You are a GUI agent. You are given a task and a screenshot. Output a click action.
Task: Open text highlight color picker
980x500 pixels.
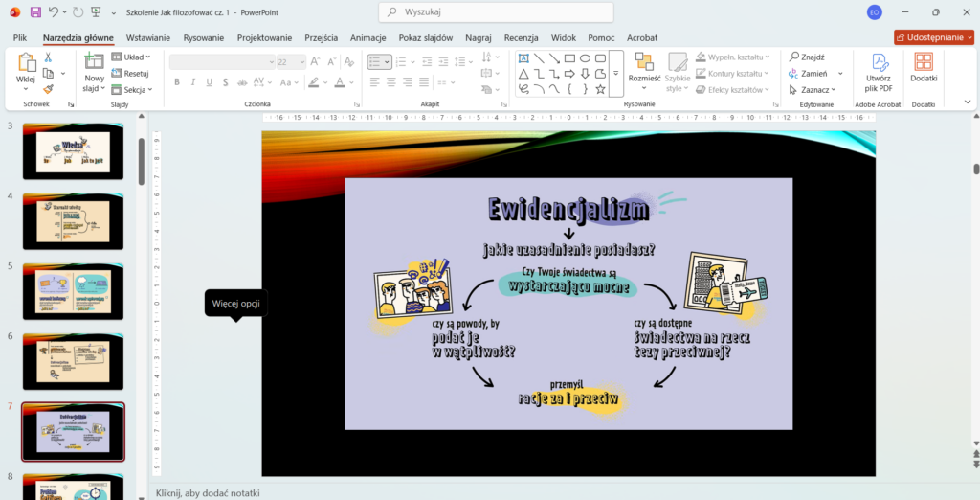click(325, 82)
